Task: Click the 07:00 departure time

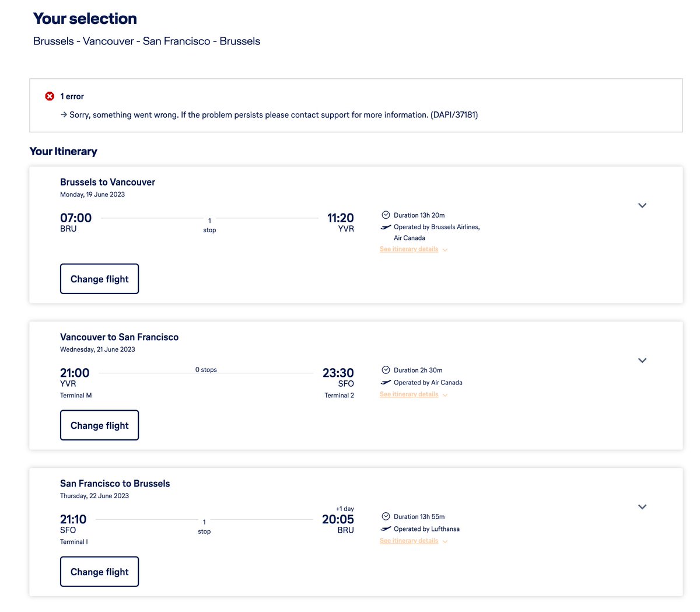Action: [76, 218]
